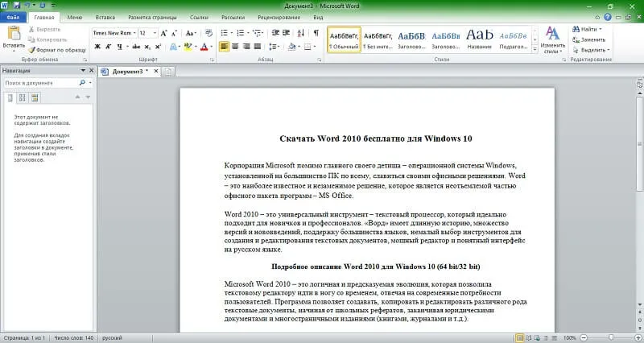This screenshot has width=644, height=343.
Task: Toggle the align text left button
Action: (224, 47)
